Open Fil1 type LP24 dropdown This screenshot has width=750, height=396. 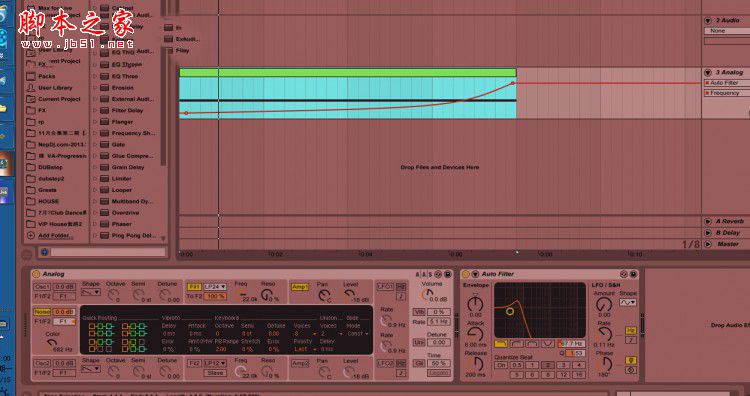point(215,286)
